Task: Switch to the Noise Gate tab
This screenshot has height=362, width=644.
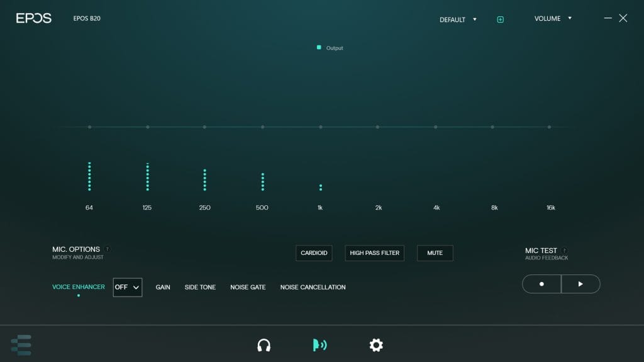Action: pyautogui.click(x=248, y=287)
